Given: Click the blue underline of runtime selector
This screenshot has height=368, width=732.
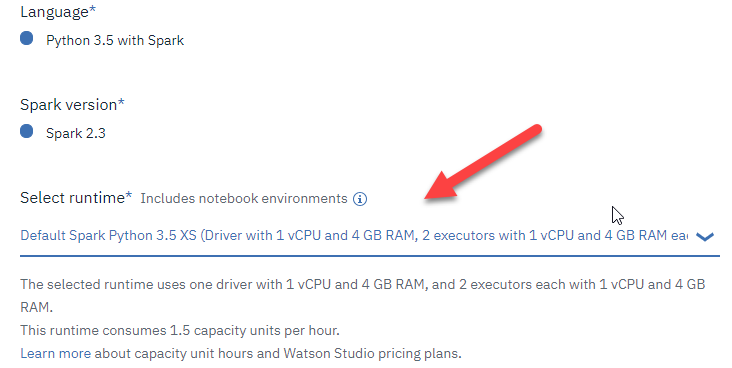Looking at the screenshot, I should pos(370,256).
